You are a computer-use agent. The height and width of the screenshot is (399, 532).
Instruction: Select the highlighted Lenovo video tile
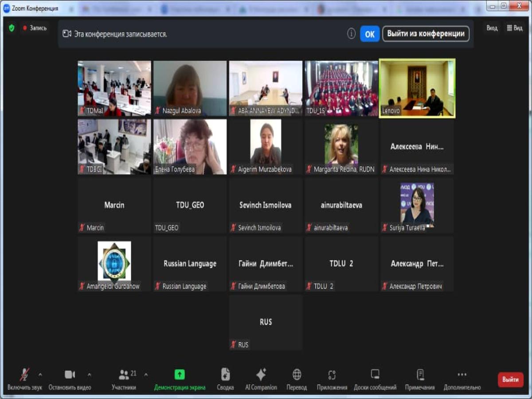coord(417,88)
